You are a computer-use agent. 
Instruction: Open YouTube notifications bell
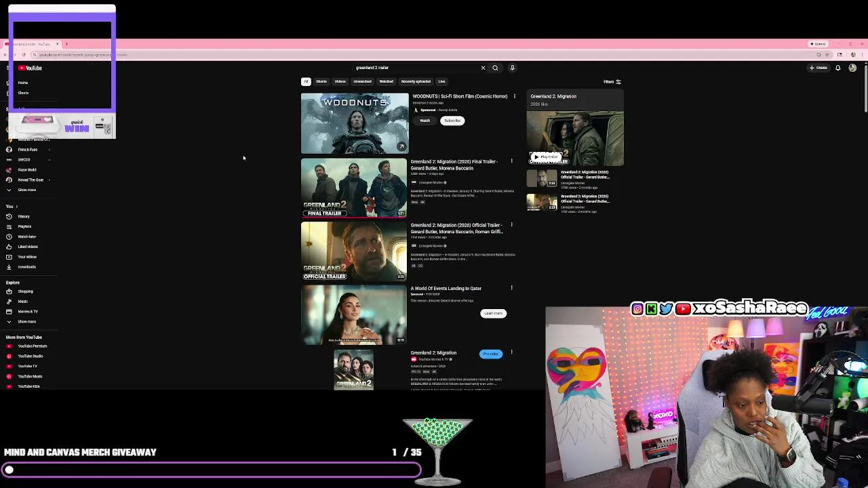click(x=838, y=68)
